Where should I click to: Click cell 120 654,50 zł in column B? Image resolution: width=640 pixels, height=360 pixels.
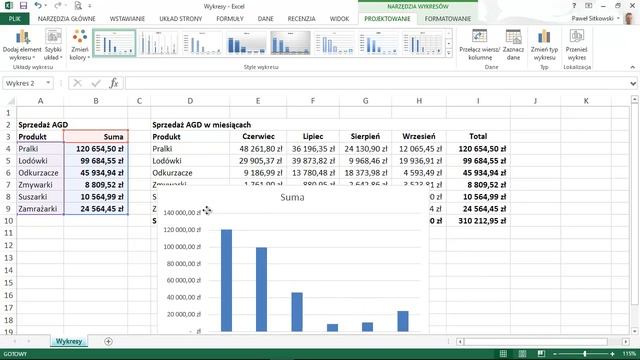96,149
